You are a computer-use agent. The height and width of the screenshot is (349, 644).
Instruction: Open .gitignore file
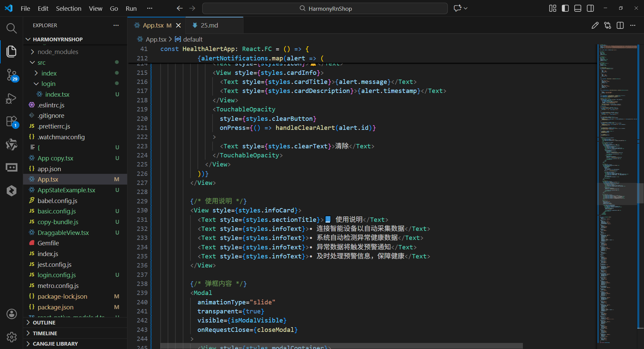(x=75, y=115)
